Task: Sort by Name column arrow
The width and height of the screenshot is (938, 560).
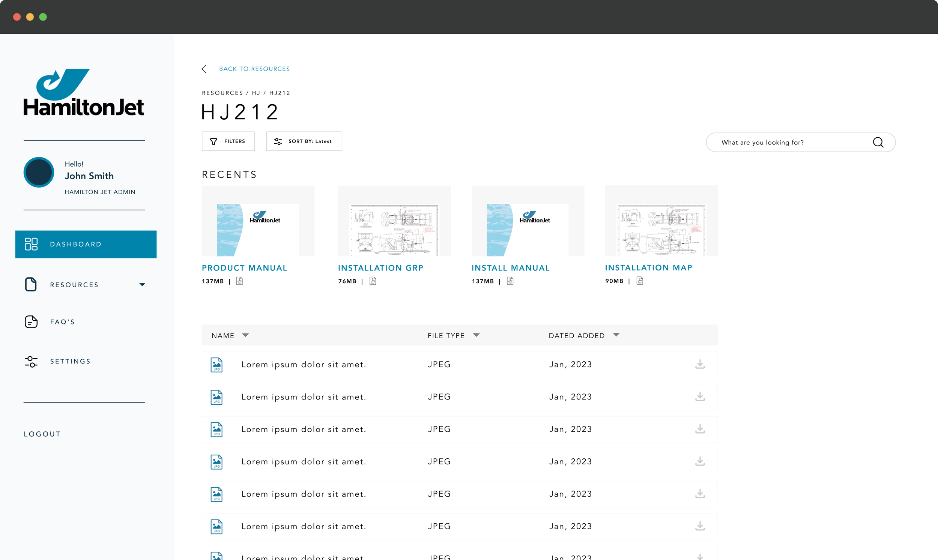Action: 245,335
